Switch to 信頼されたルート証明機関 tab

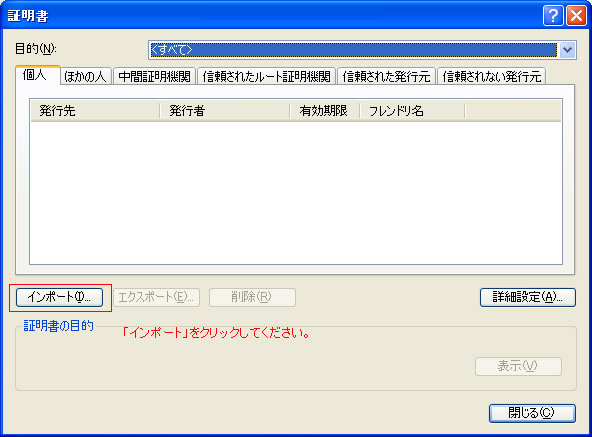[x=266, y=76]
